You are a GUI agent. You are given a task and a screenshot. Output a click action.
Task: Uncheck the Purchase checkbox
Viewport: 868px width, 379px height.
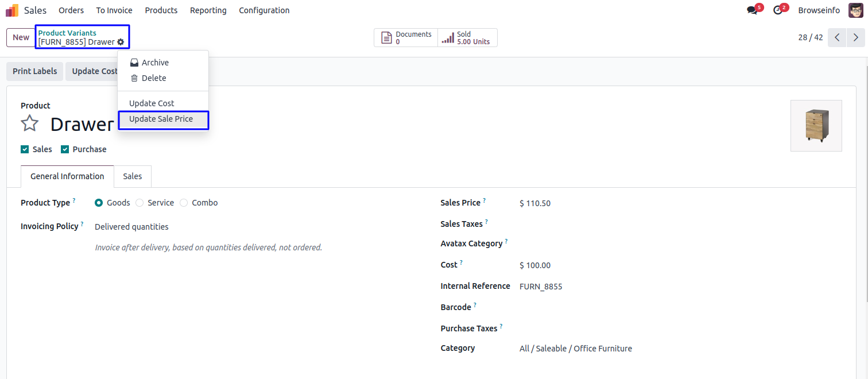[x=65, y=149]
